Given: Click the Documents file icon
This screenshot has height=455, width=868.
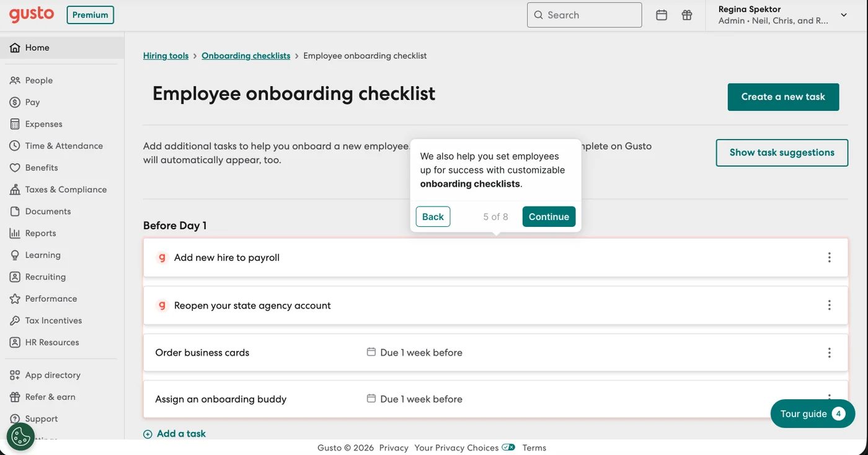Looking at the screenshot, I should [x=15, y=211].
